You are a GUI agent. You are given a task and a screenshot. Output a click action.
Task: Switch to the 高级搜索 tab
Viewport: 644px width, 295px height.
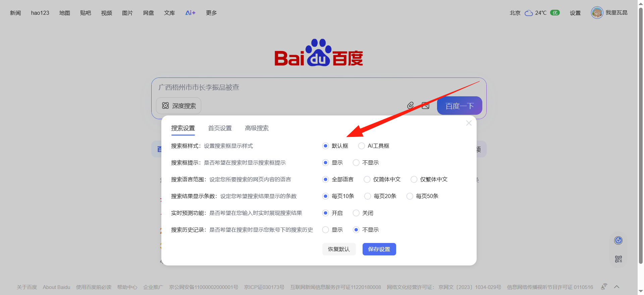point(257,128)
